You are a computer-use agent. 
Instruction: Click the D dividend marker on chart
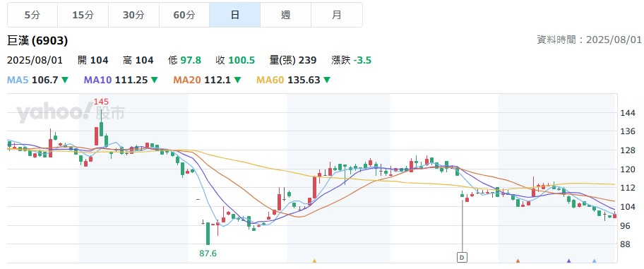463,258
